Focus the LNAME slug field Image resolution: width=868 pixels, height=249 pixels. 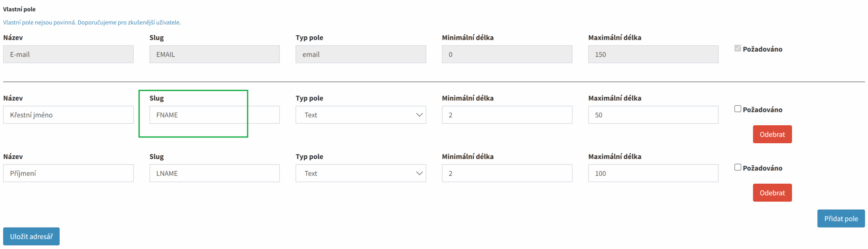click(214, 173)
